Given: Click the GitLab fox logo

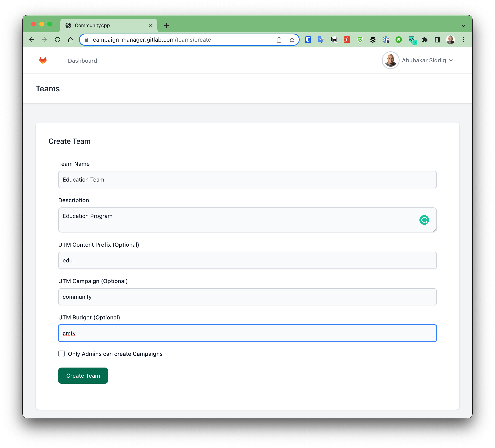Looking at the screenshot, I should click(x=43, y=60).
